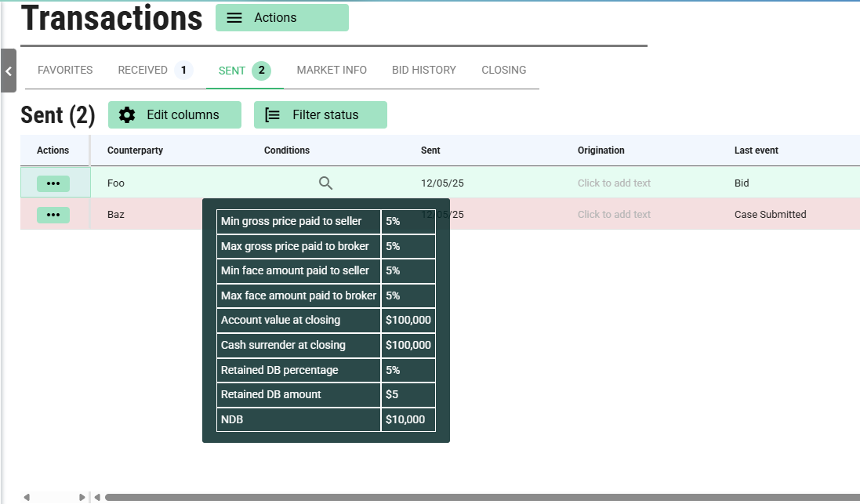The width and height of the screenshot is (860, 504).
Task: Switch to the Favorites tab
Action: tap(65, 71)
